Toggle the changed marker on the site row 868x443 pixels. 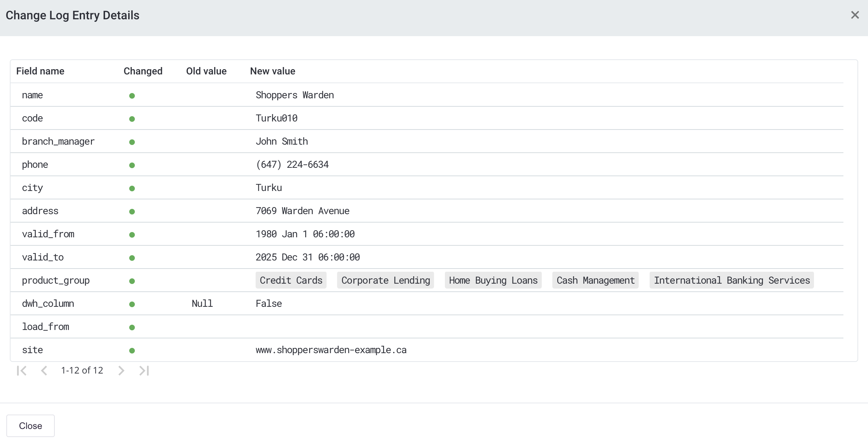(x=132, y=350)
